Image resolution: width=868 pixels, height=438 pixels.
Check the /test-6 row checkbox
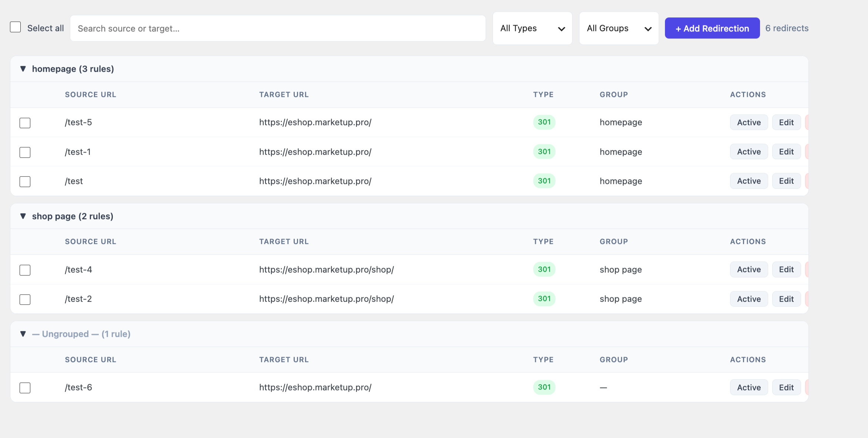point(25,388)
